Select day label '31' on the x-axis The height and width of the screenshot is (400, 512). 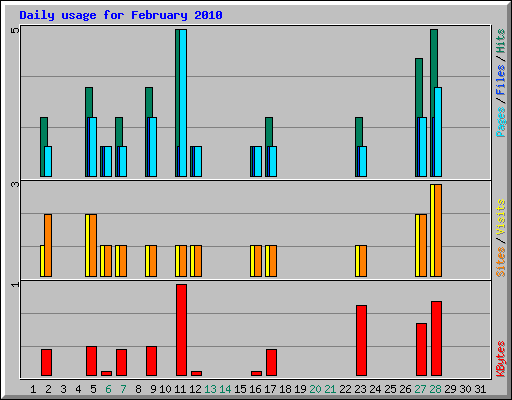coord(480,389)
